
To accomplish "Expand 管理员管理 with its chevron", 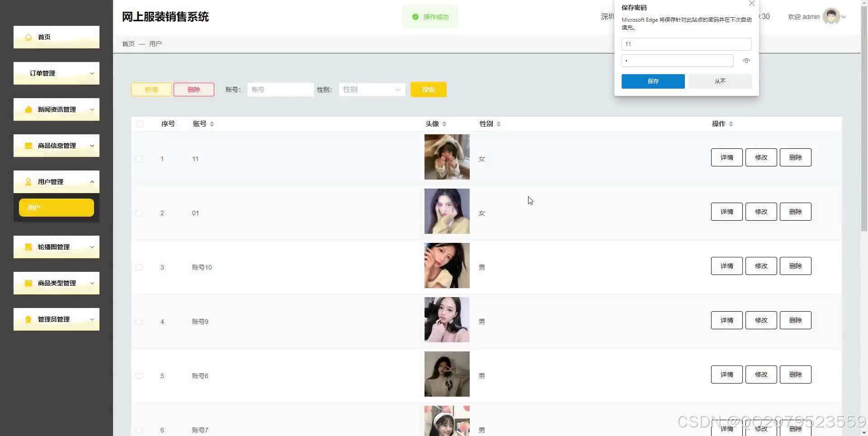I will (x=92, y=319).
